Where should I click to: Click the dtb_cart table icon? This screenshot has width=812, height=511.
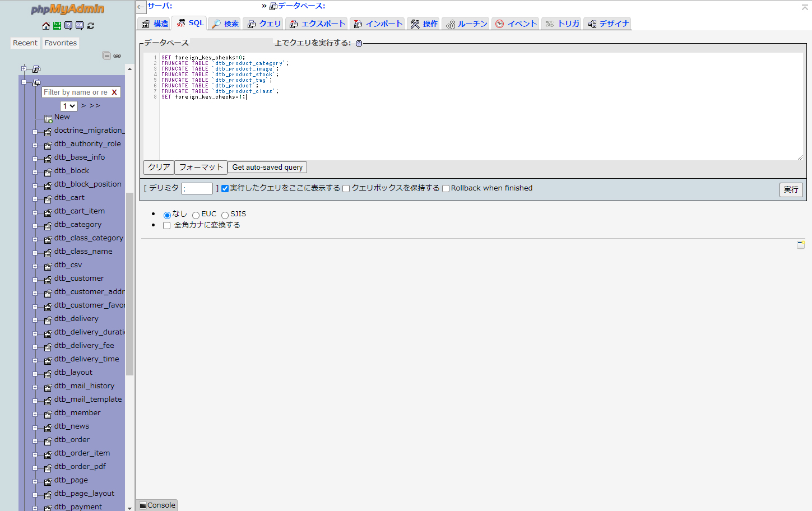[48, 199]
